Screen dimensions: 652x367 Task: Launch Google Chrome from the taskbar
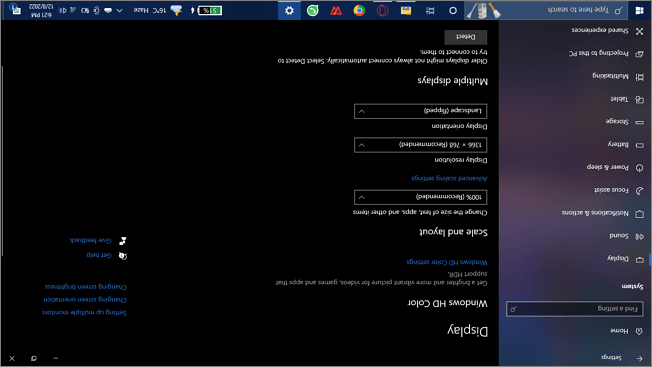[x=359, y=10]
